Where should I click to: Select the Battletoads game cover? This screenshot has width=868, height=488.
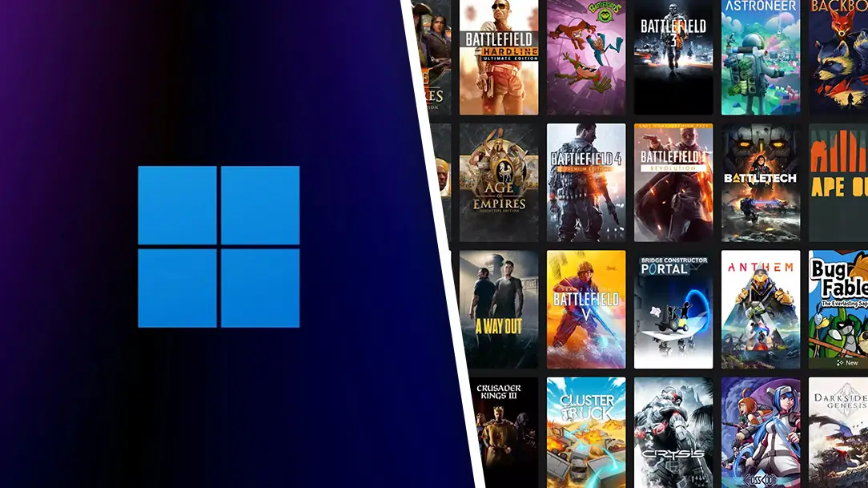pos(586,56)
